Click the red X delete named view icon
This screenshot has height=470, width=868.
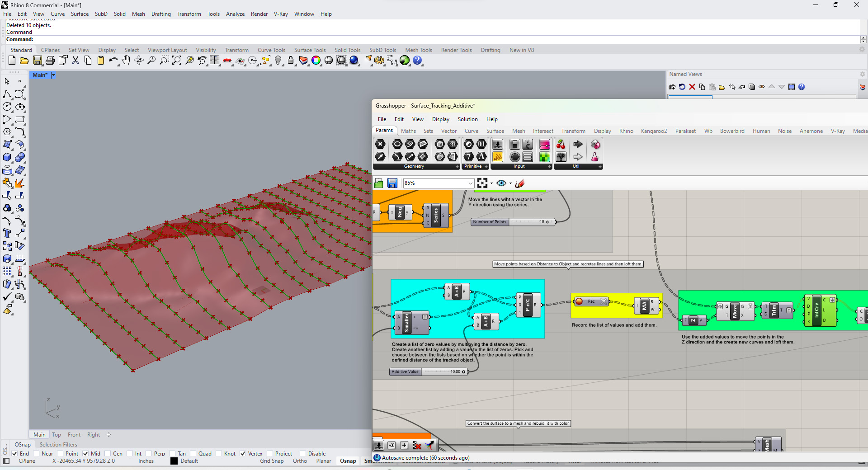(x=692, y=87)
